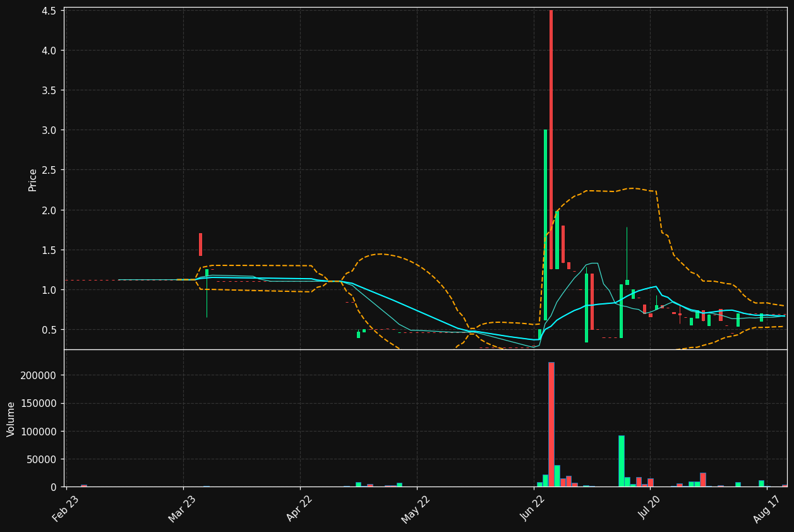The width and height of the screenshot is (794, 532).
Task: Click the 1.0 price tick label
Action: coord(49,290)
